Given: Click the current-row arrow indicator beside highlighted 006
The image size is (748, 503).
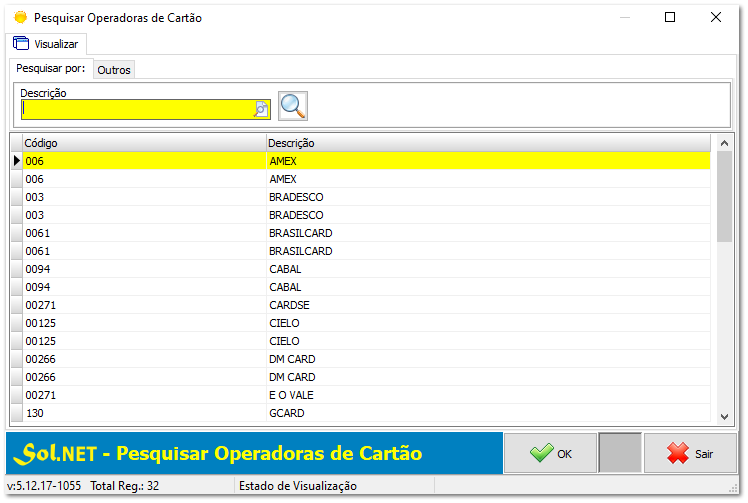Looking at the screenshot, I should tap(17, 161).
